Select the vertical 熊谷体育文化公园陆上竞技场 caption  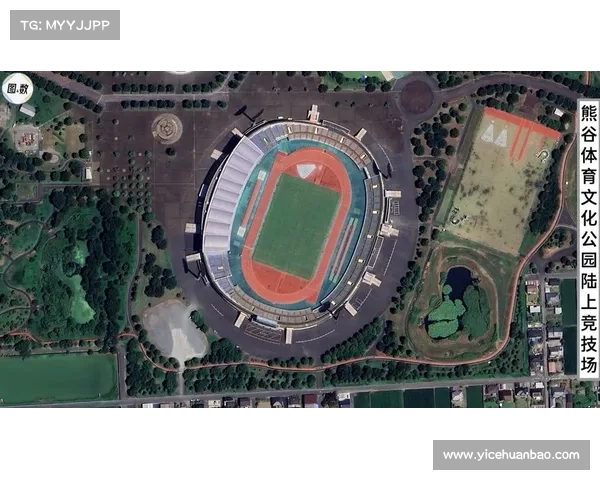tap(589, 239)
